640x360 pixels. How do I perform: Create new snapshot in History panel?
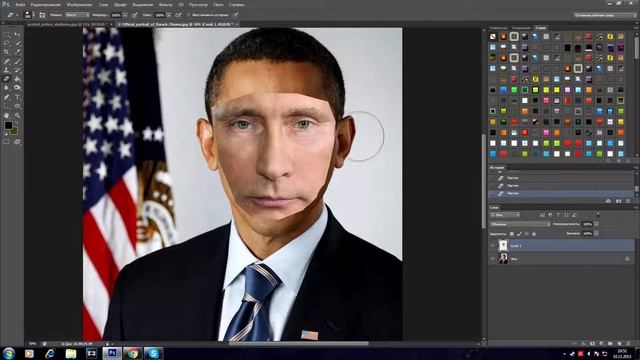pos(618,201)
